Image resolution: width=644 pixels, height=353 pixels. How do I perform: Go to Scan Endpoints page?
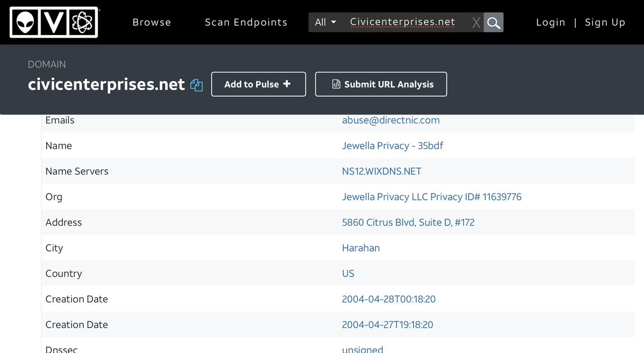coord(246,23)
